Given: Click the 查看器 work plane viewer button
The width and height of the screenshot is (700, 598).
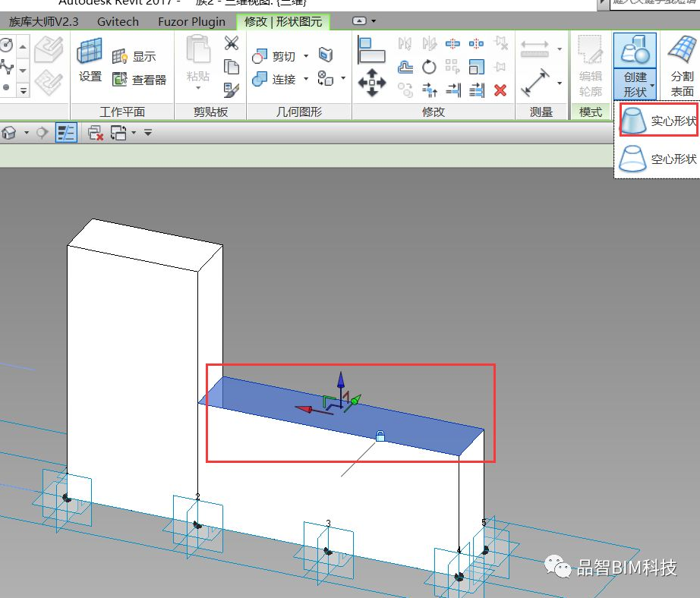Looking at the screenshot, I should (140, 79).
